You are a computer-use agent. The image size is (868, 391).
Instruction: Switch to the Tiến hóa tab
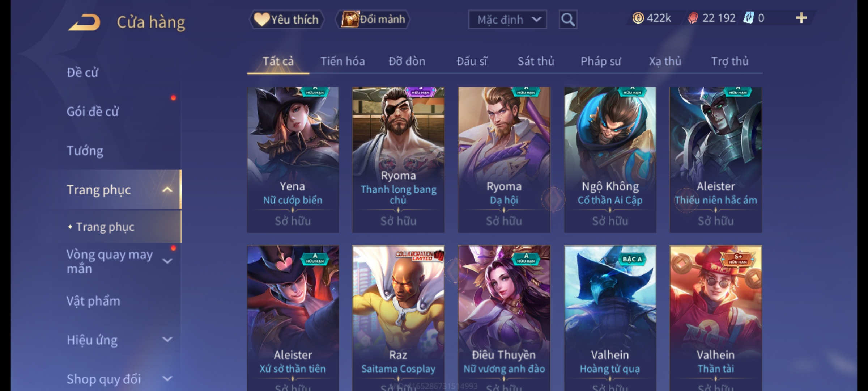342,61
